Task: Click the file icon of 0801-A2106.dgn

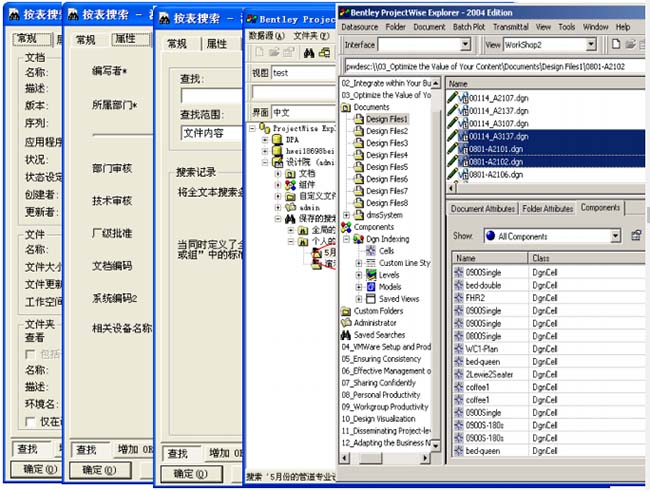Action: click(x=463, y=175)
